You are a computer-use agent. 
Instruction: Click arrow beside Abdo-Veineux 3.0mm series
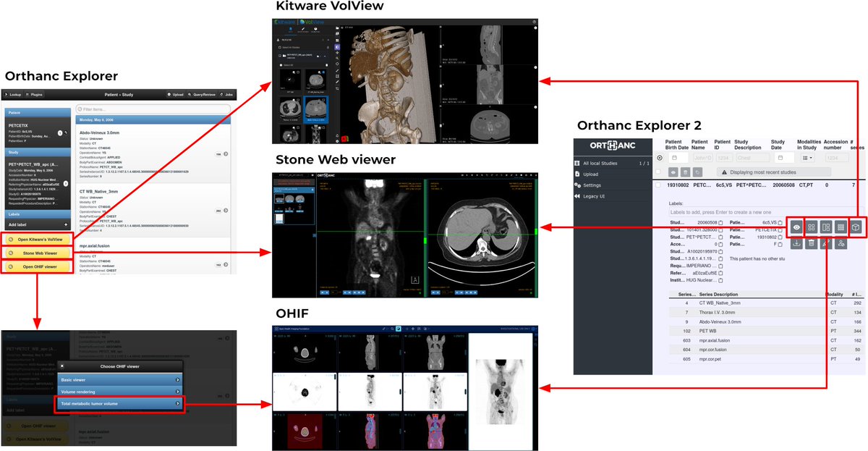coord(226,154)
